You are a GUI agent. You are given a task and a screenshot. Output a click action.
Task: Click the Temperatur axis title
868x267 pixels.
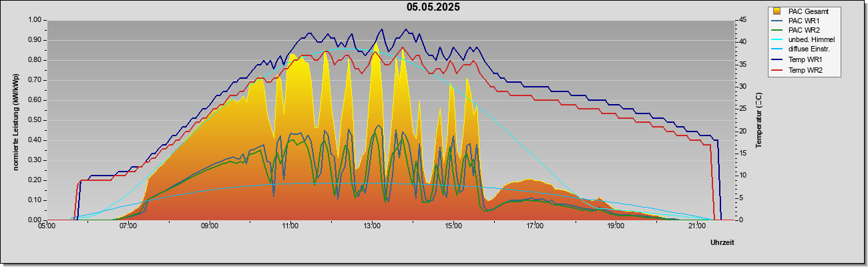(758, 120)
